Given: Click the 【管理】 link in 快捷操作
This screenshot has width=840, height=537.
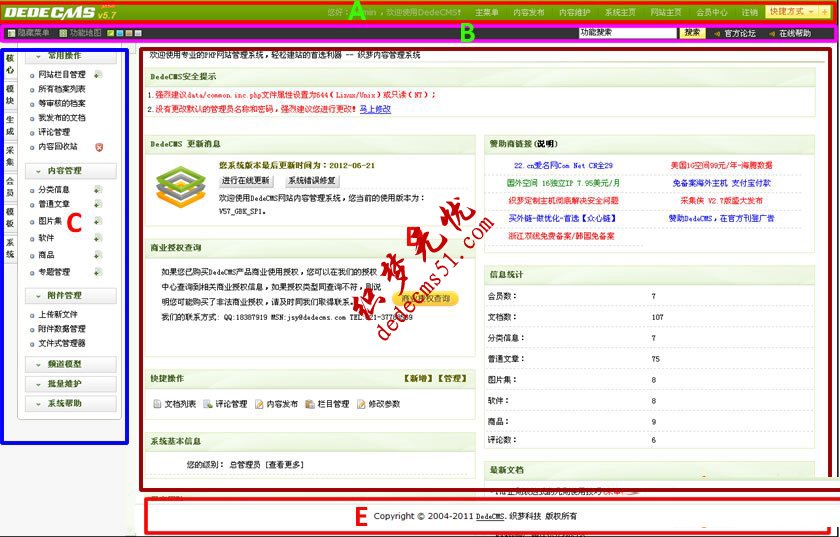Looking at the screenshot, I should [453, 378].
